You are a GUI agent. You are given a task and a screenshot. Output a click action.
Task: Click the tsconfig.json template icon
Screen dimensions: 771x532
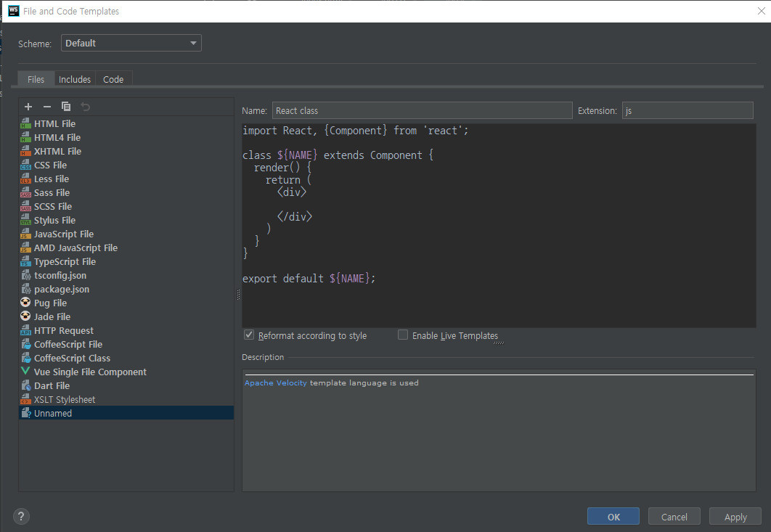(25, 275)
